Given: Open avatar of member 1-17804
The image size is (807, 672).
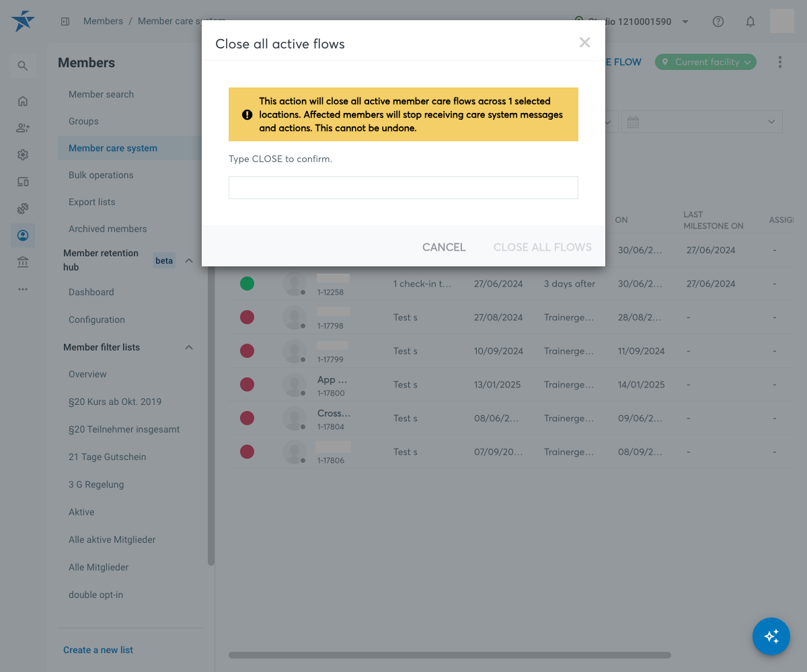Looking at the screenshot, I should [x=295, y=418].
